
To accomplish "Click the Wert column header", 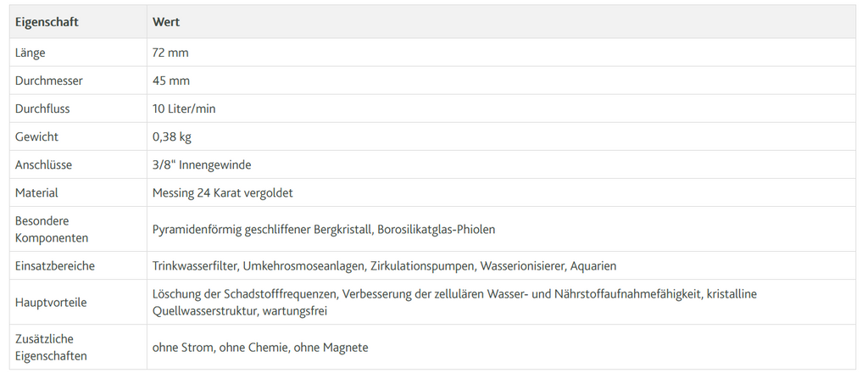I will point(166,22).
